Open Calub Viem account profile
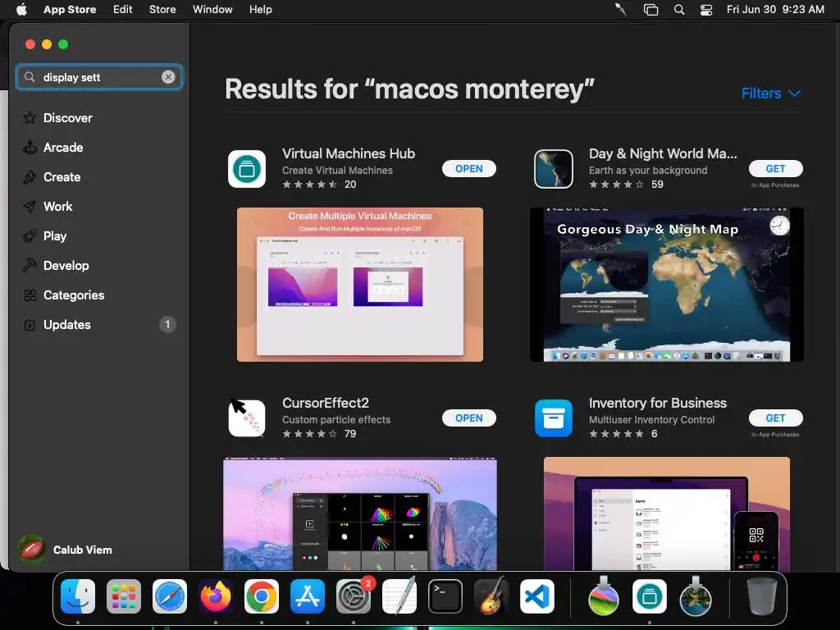Screen dimensions: 840x630 [66, 550]
